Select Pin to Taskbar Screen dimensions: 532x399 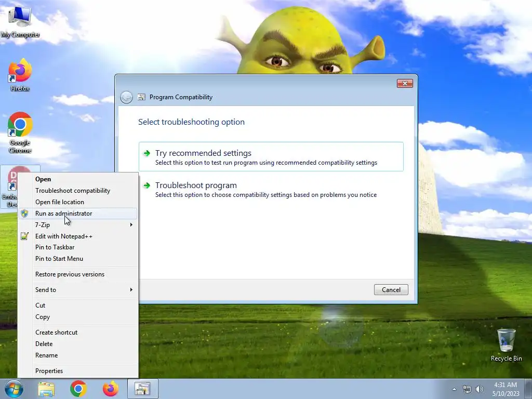pos(78,247)
